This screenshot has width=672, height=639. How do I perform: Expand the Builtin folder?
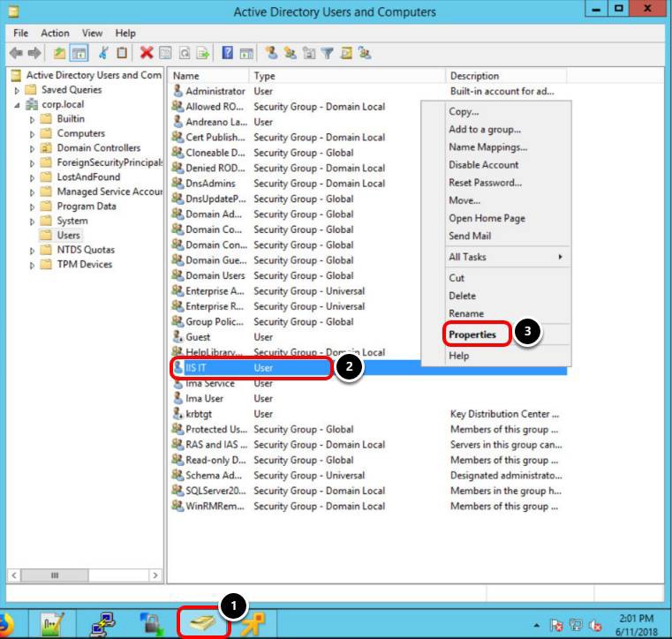(x=32, y=119)
